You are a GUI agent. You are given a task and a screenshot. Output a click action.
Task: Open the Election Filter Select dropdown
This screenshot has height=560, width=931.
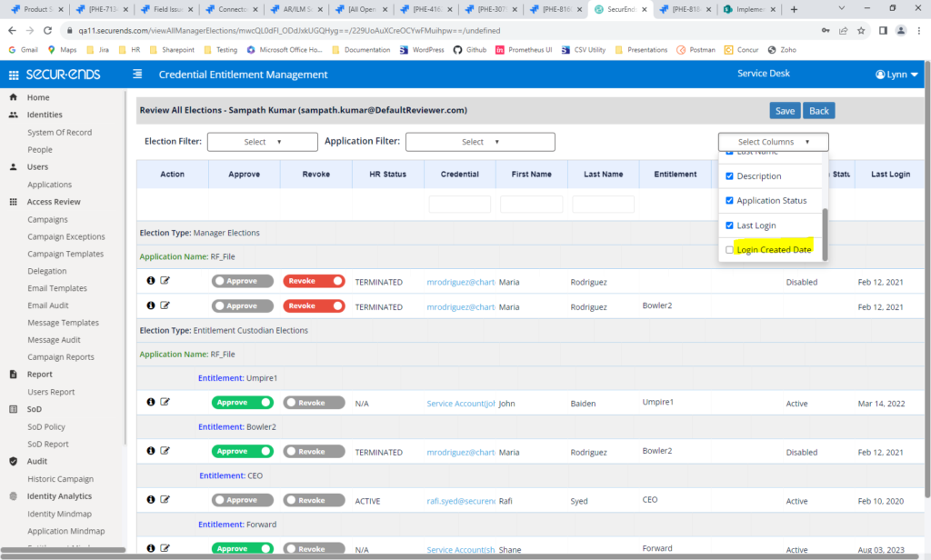pyautogui.click(x=263, y=142)
